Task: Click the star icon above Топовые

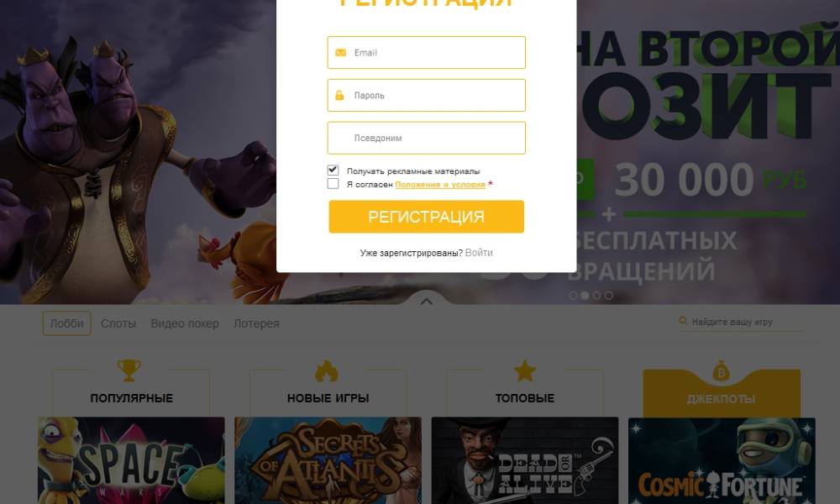Action: (x=524, y=370)
